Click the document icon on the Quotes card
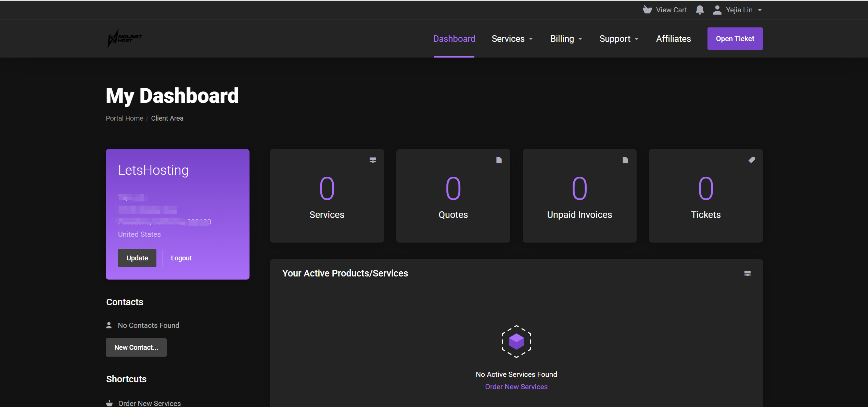 (x=499, y=160)
